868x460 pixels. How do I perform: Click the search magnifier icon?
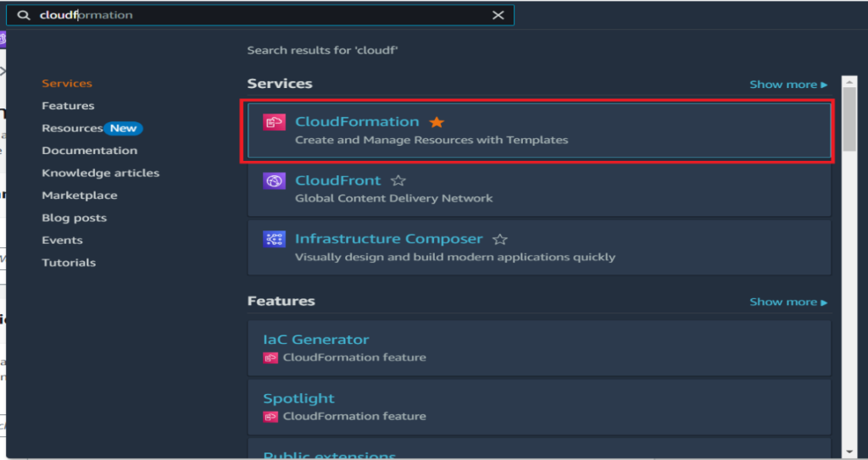tap(24, 15)
